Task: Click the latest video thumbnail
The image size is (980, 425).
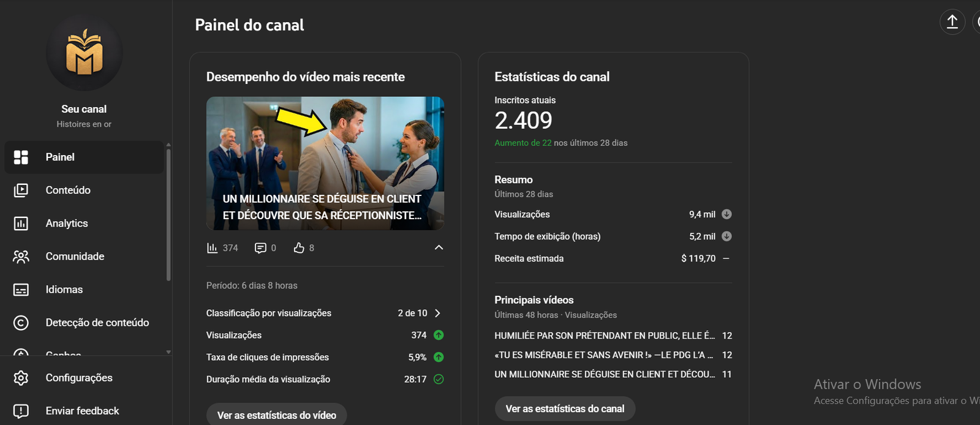Action: point(325,164)
